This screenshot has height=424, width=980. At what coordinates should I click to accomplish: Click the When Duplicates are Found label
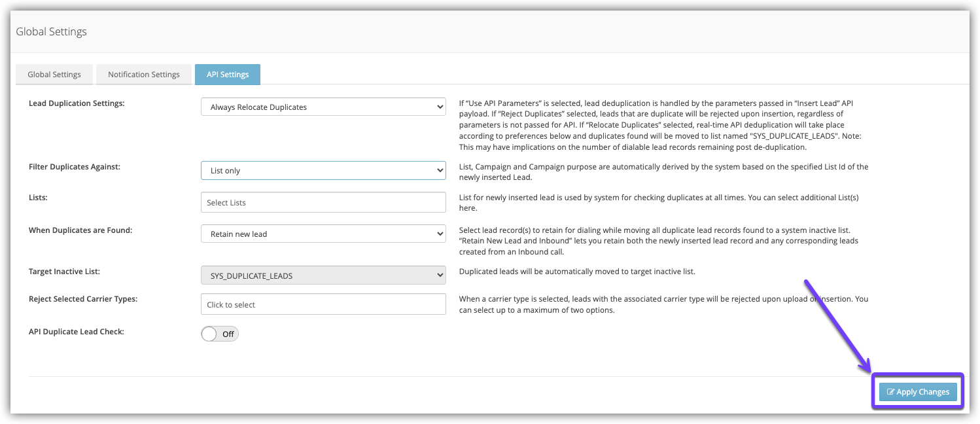point(80,230)
